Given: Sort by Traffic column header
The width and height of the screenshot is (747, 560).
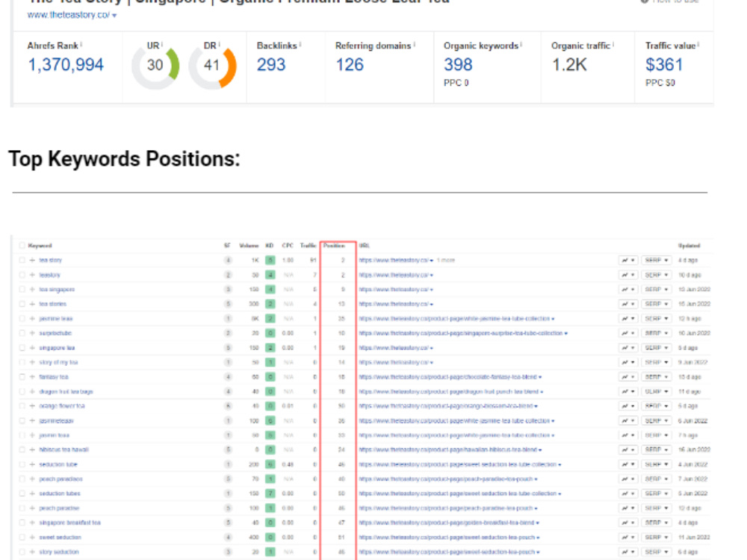Looking at the screenshot, I should tap(309, 246).
